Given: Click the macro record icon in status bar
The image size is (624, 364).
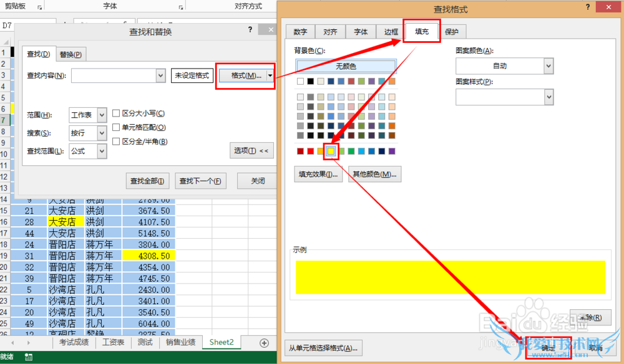Looking at the screenshot, I should (28, 358).
